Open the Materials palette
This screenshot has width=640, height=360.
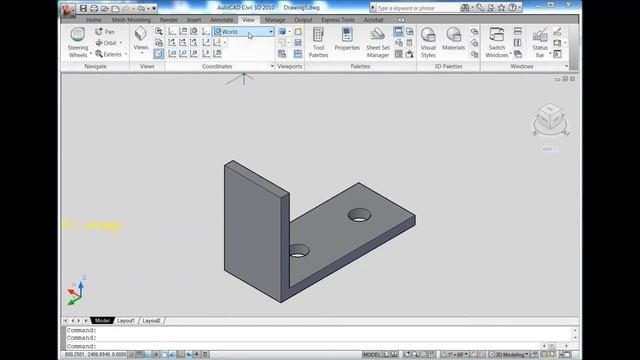coord(453,39)
